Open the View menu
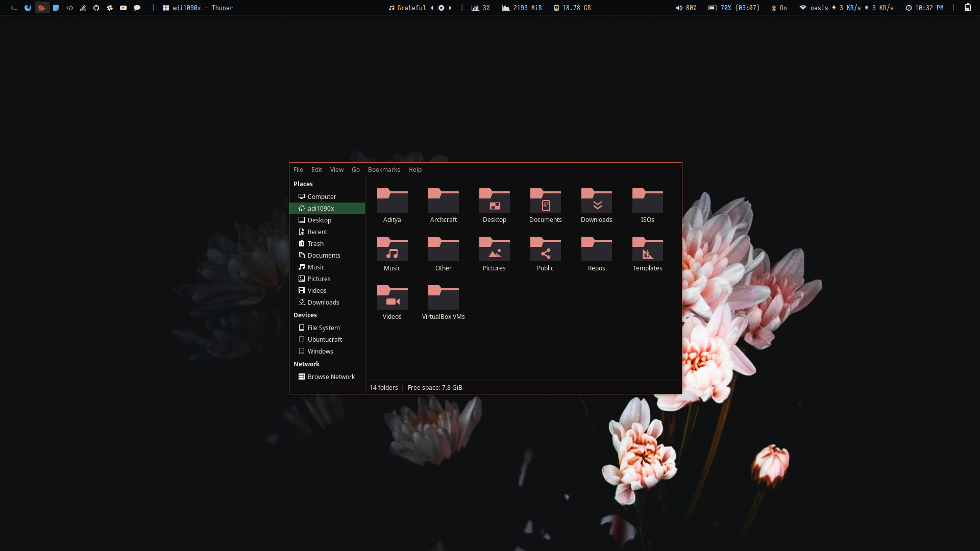The image size is (980, 551). [x=336, y=170]
